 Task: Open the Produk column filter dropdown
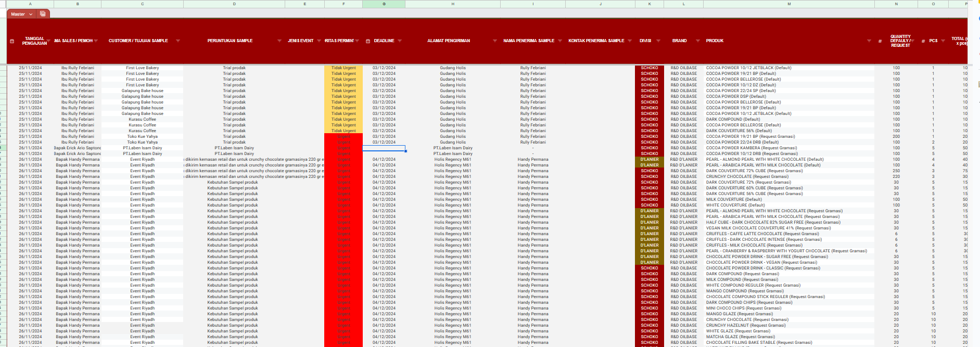(x=869, y=41)
